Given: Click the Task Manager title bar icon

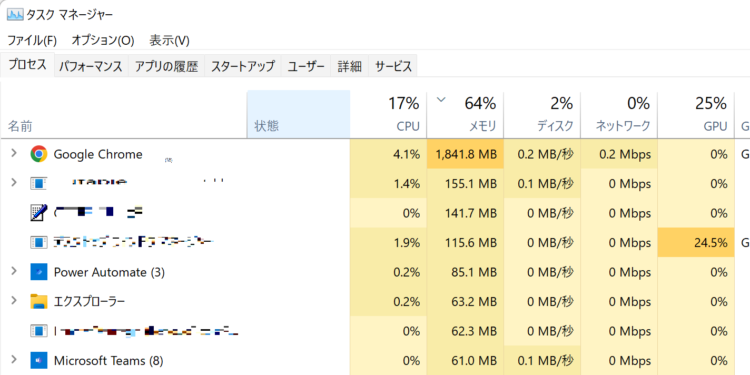Looking at the screenshot, I should pos(15,14).
